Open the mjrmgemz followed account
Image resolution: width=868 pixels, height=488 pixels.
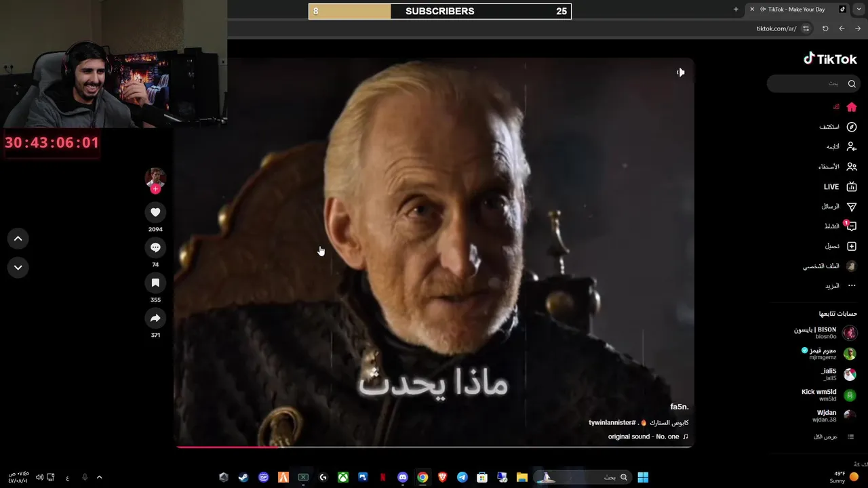pyautogui.click(x=829, y=353)
